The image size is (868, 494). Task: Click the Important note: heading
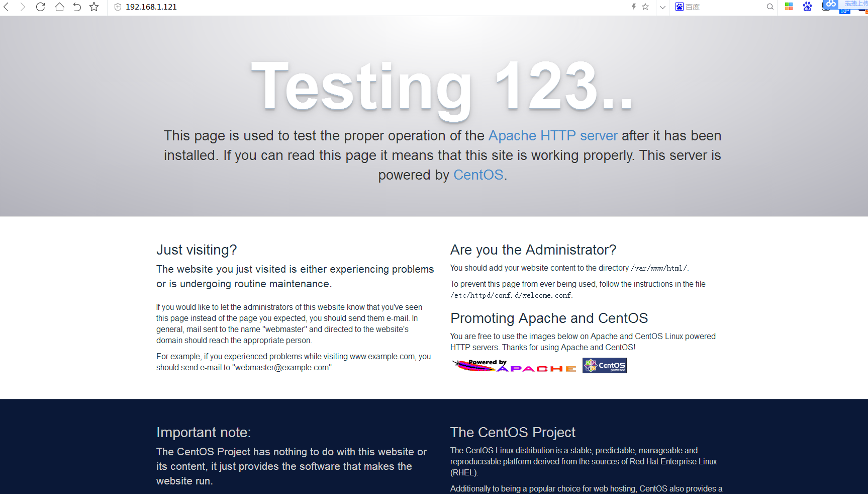click(204, 433)
